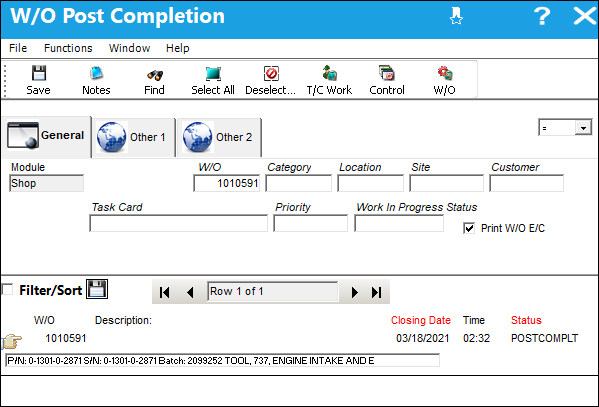Click the Work In Progress Status field

tap(399, 223)
